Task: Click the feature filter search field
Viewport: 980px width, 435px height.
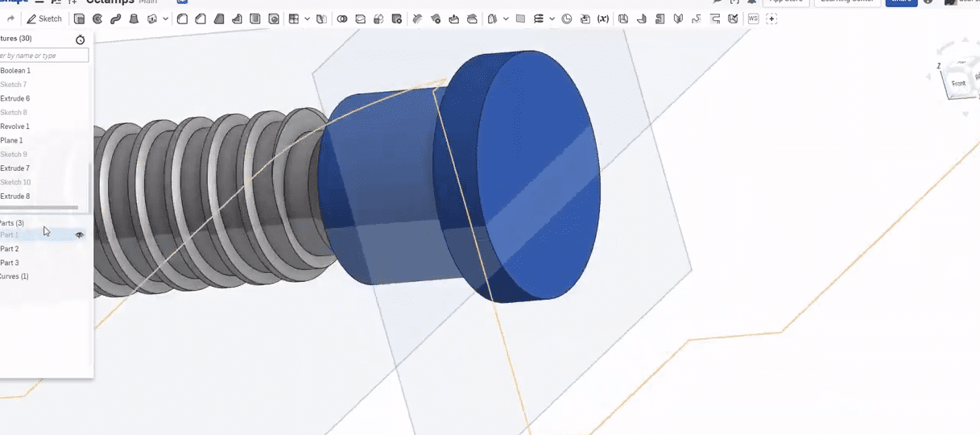Action: click(43, 56)
